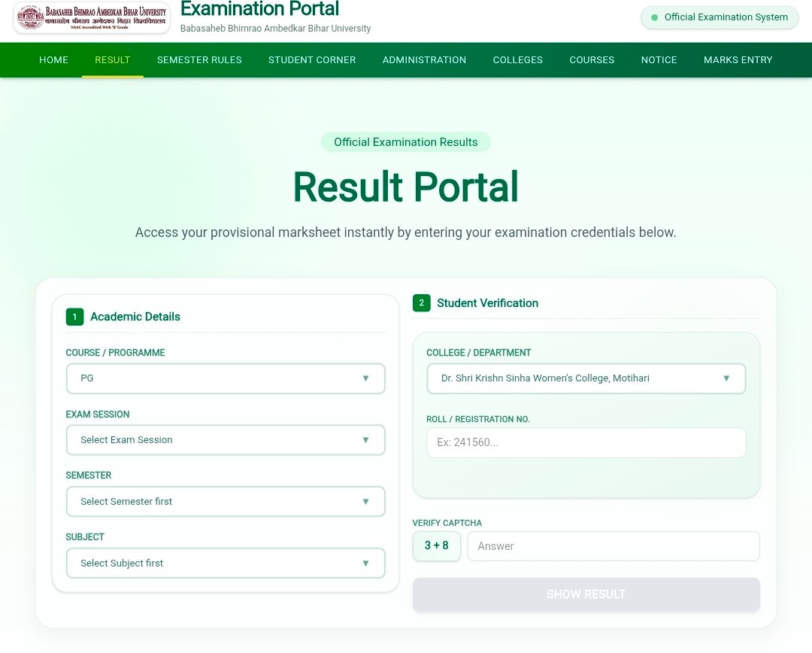Click the Result Portal heading

pos(405,187)
